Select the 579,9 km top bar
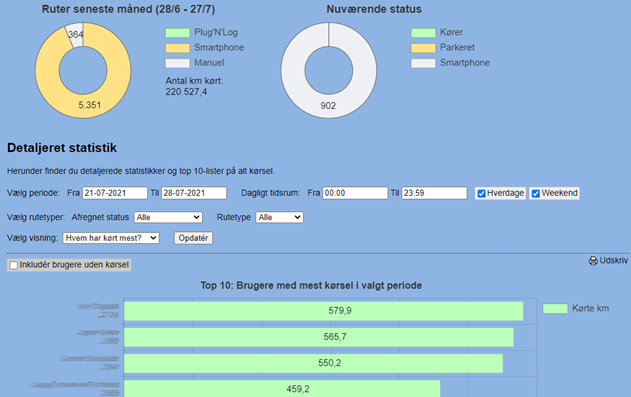Screen dimensions: 631x397 [324, 311]
